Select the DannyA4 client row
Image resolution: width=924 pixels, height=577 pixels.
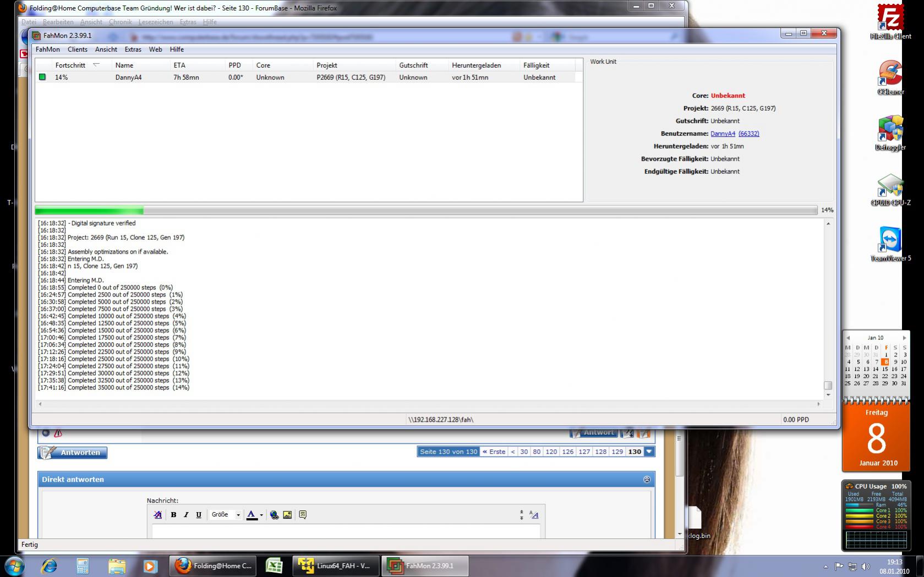pos(308,78)
